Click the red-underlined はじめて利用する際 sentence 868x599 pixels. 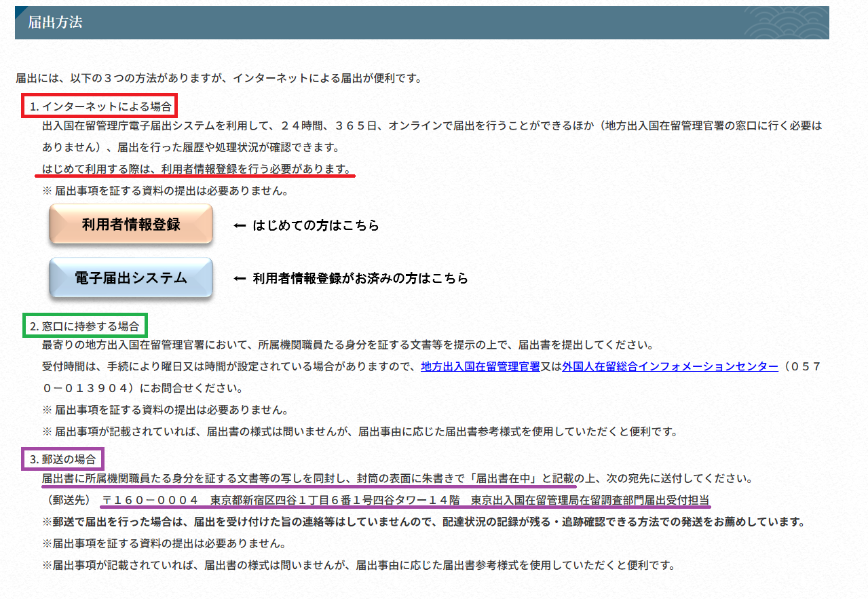197,169
